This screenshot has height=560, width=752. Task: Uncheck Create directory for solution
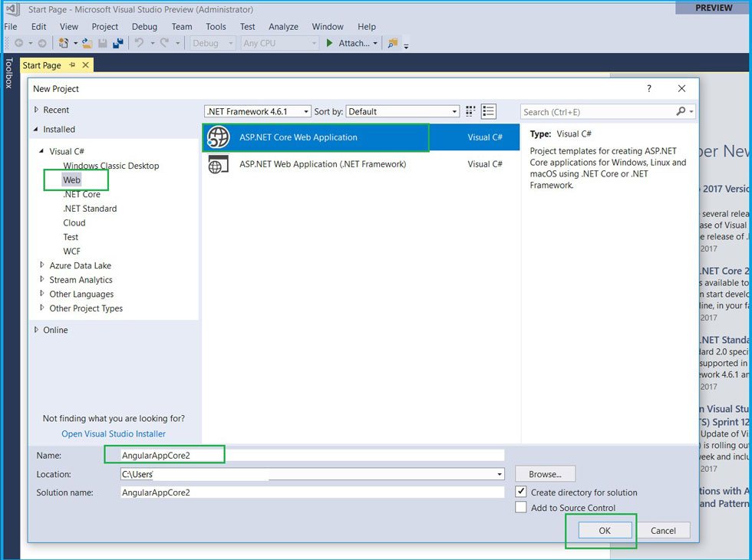[521, 492]
